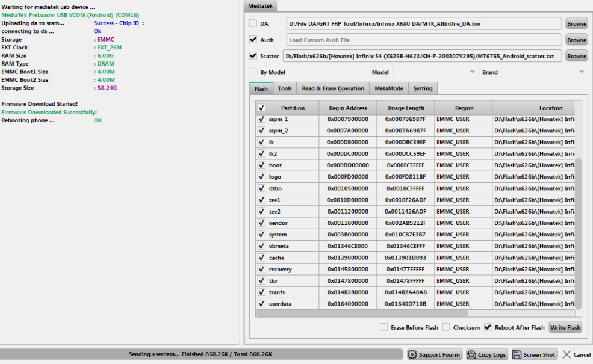Click the flash progress bar
Image resolution: width=593 pixels, height=364 pixels.
[200, 354]
